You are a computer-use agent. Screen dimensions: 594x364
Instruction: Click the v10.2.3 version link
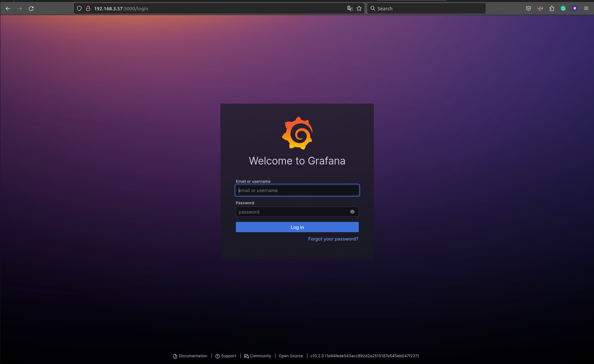point(365,356)
